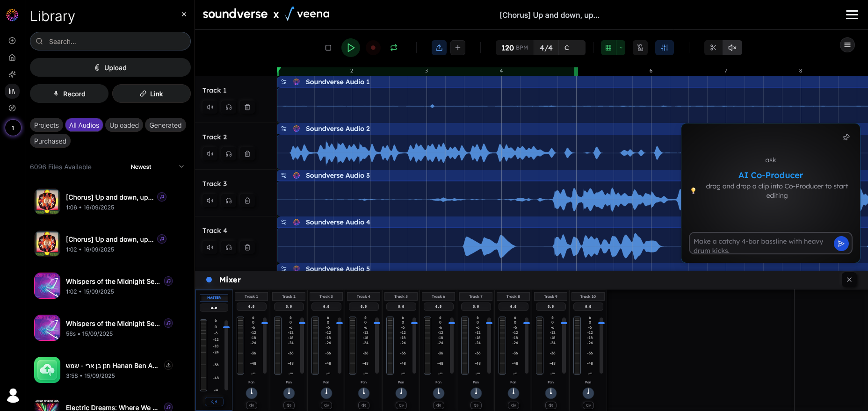Mute Track 1 with its speaker icon

(x=210, y=107)
